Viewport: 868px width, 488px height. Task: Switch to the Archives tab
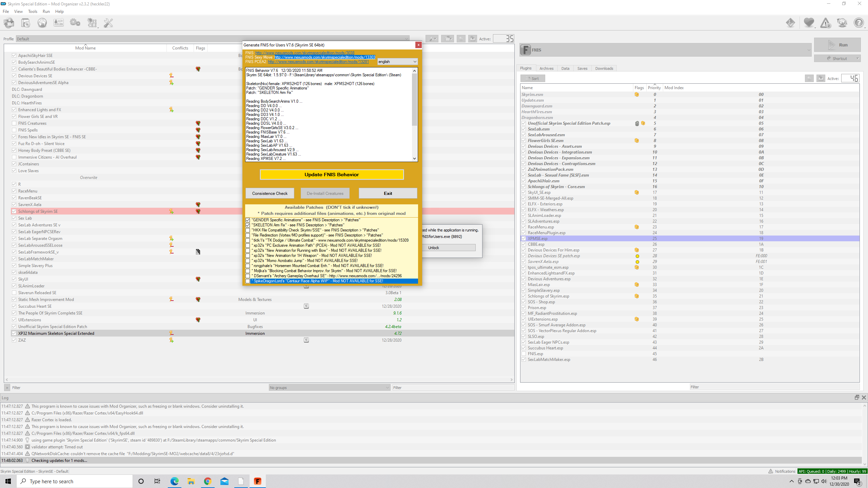(x=546, y=68)
